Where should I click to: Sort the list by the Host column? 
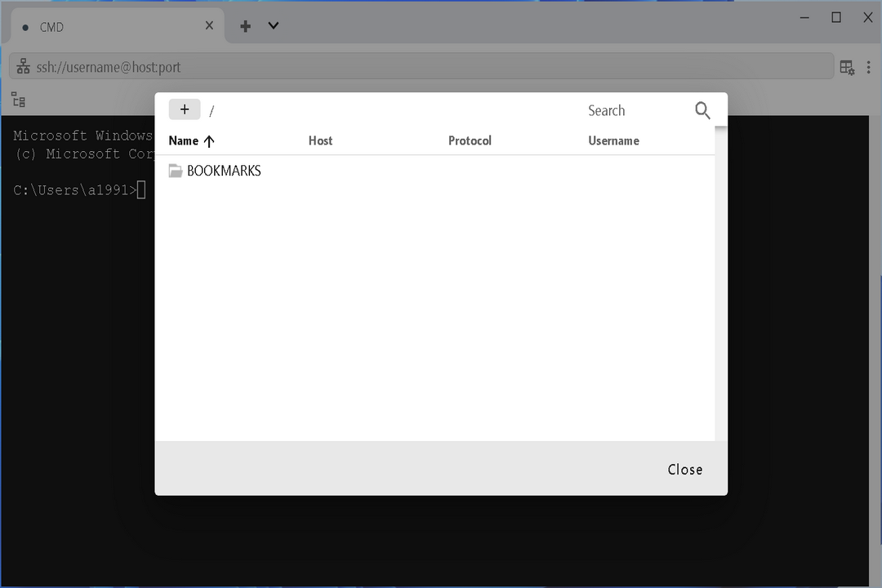320,140
